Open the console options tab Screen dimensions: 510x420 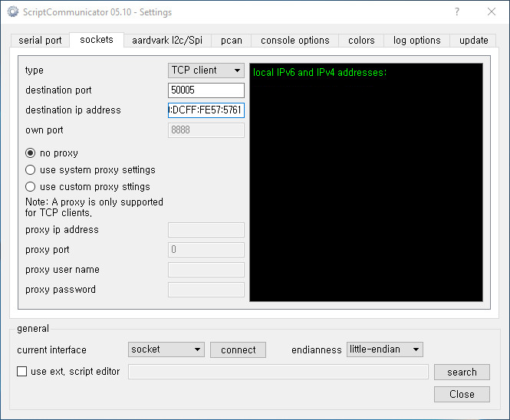click(295, 41)
